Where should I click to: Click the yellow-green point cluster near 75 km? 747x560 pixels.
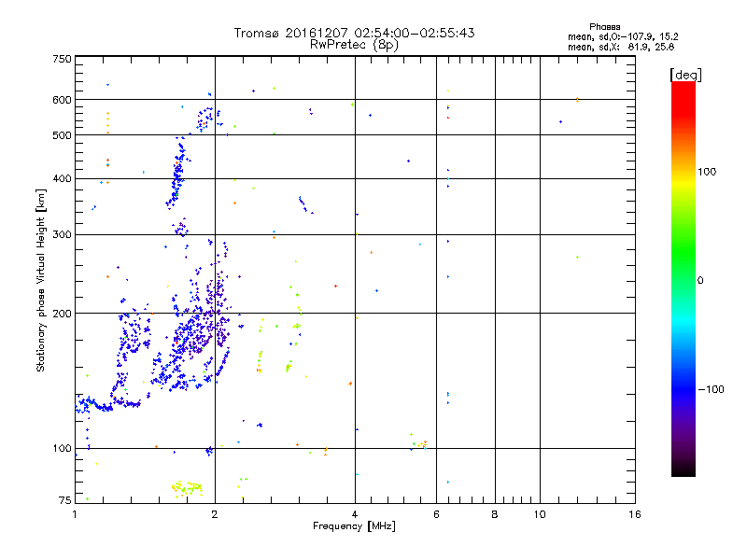click(187, 488)
